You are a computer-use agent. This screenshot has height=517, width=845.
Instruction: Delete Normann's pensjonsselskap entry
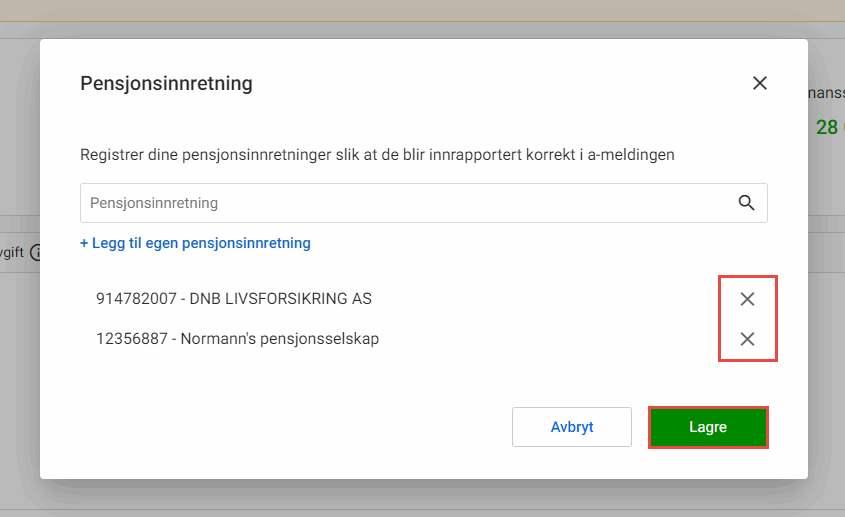747,339
